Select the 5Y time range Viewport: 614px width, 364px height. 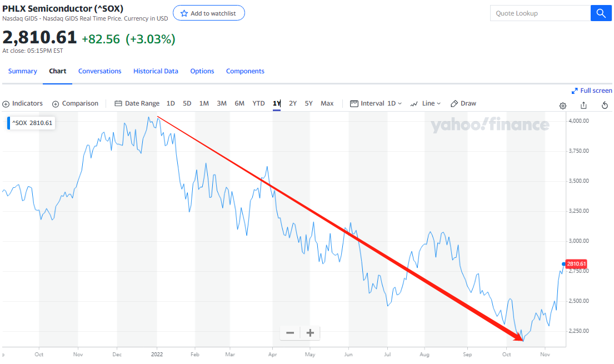tap(309, 103)
